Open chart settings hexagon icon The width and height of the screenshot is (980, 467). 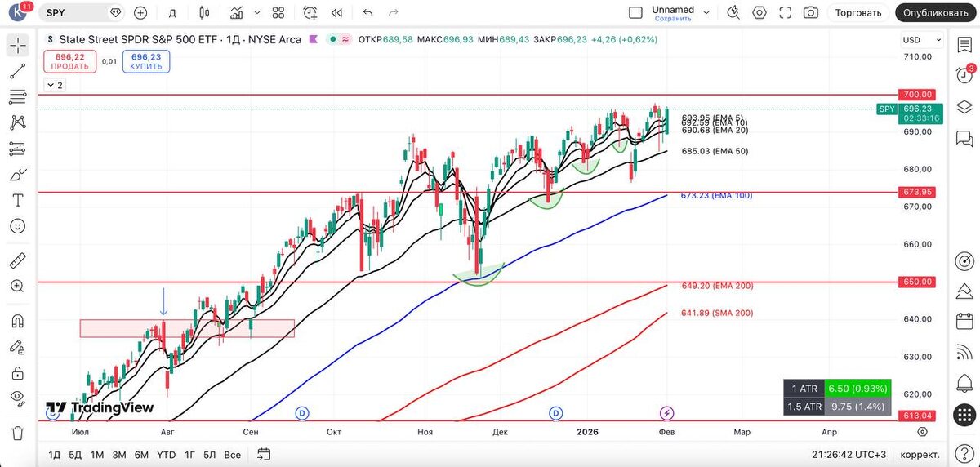[x=759, y=12]
